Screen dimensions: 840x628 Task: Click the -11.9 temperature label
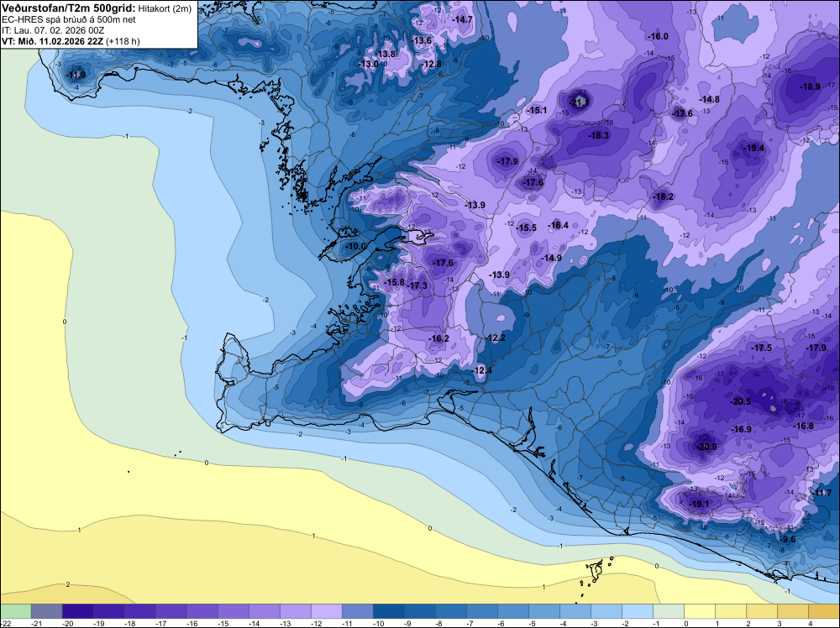pos(76,75)
